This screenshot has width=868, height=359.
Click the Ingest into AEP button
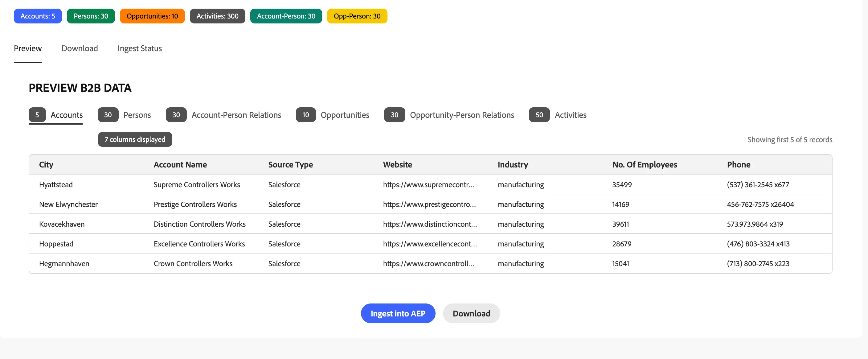(398, 313)
